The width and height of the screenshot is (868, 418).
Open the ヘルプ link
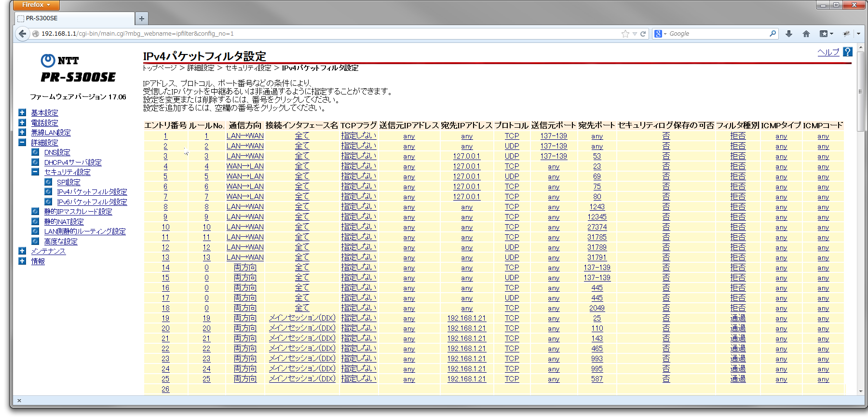(828, 52)
